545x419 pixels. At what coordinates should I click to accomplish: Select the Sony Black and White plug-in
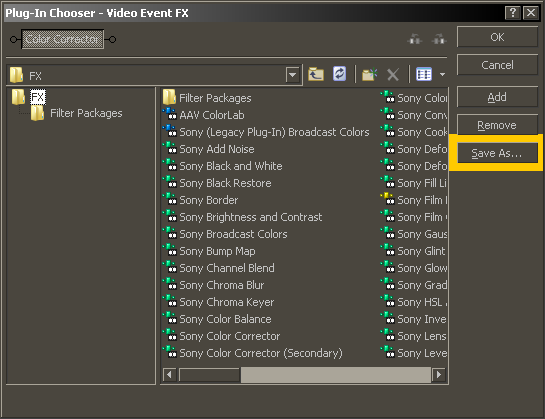(222, 166)
